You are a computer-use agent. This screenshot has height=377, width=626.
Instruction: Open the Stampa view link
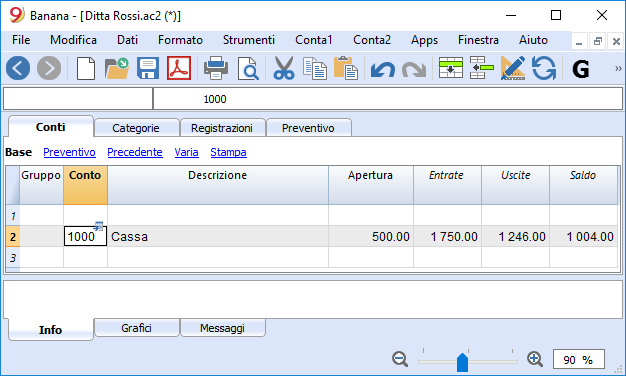(228, 152)
